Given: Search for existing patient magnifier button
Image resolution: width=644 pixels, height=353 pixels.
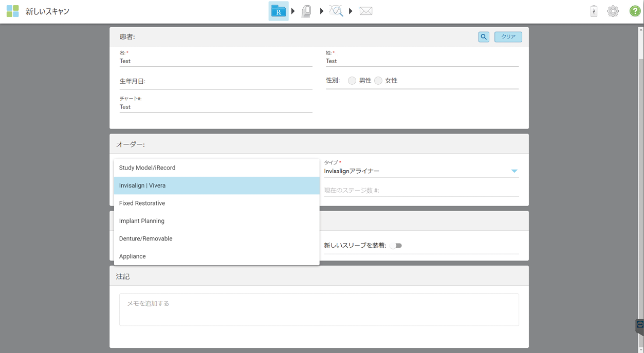Looking at the screenshot, I should coord(484,37).
